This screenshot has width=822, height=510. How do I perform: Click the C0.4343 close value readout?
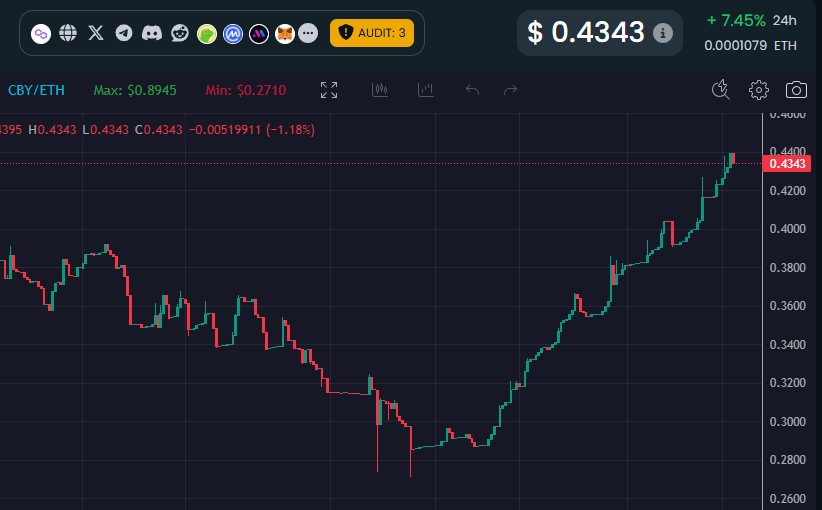[158, 129]
